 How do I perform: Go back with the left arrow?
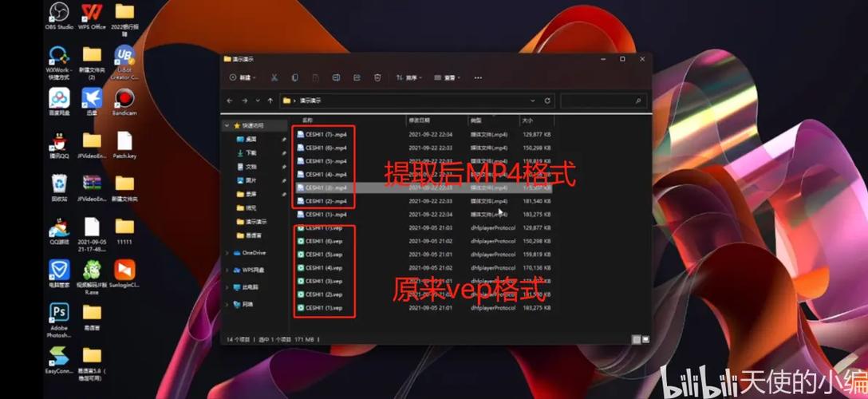(231, 101)
